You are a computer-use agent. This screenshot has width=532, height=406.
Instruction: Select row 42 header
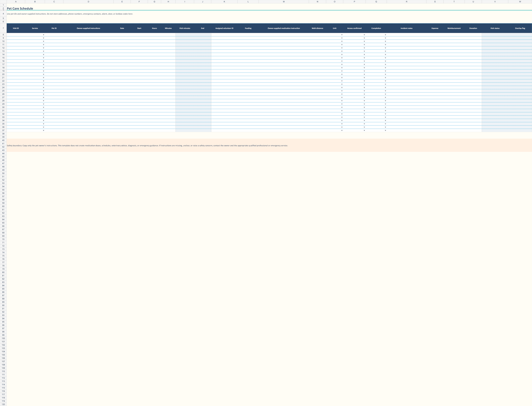[3, 147]
